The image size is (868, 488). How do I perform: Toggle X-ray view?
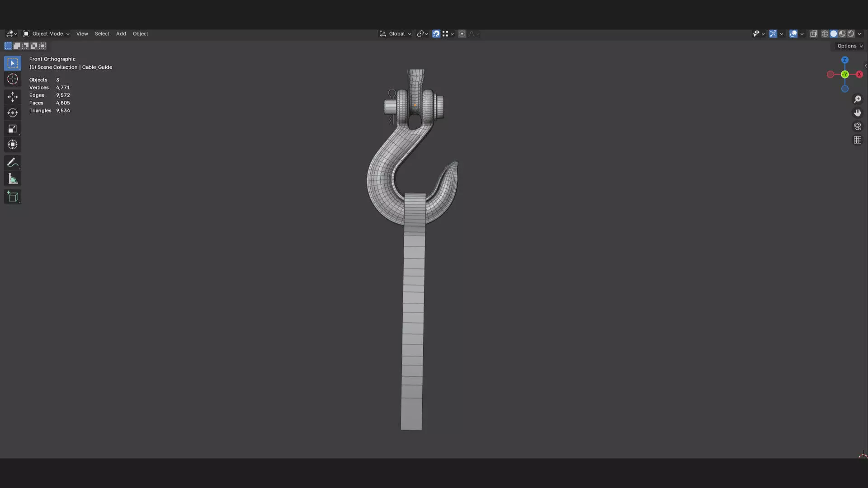(813, 34)
